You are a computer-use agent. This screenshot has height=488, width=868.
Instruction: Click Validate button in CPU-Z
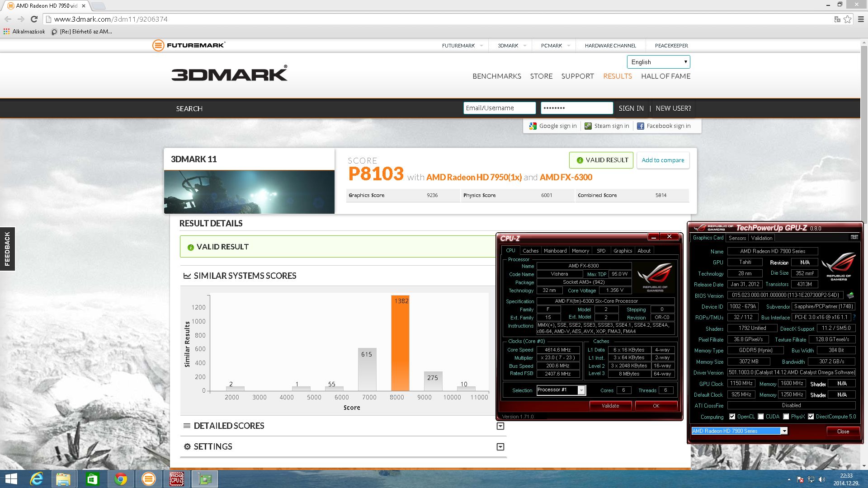[610, 406]
